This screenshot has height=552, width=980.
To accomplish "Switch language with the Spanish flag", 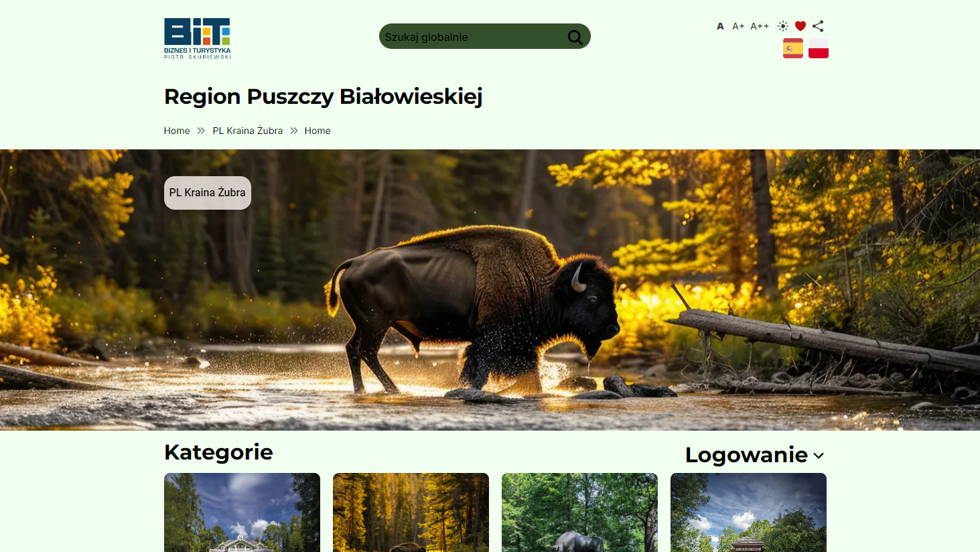I will [793, 48].
